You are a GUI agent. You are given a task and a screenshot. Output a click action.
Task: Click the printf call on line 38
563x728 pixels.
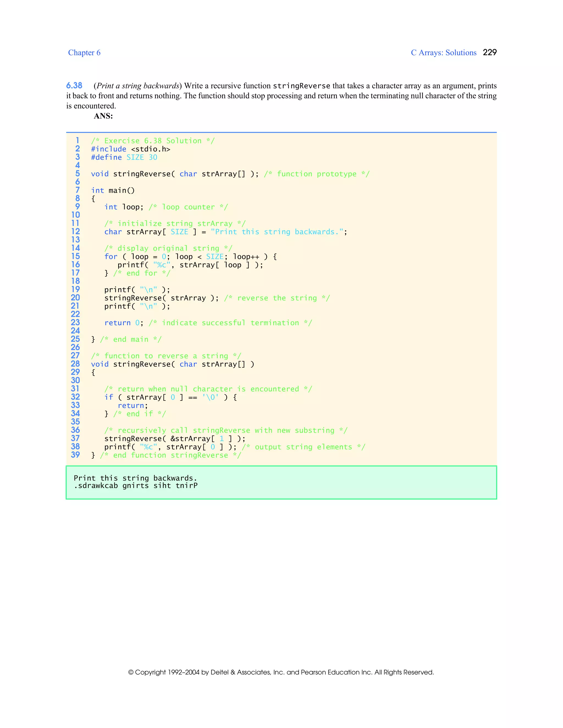pyautogui.click(x=170, y=447)
